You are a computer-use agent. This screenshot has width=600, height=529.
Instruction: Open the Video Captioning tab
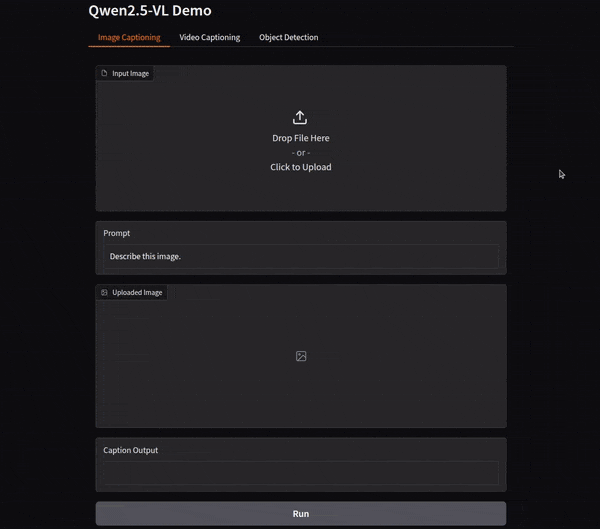tap(210, 38)
